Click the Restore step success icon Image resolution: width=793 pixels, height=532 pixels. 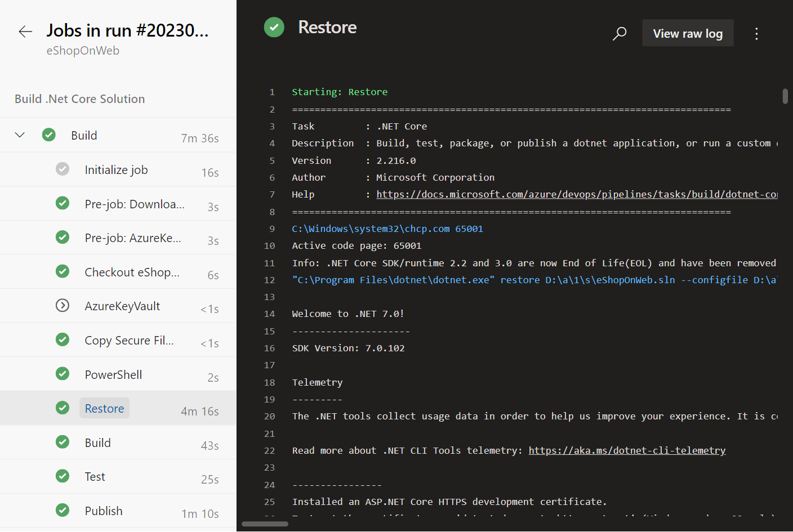63,408
